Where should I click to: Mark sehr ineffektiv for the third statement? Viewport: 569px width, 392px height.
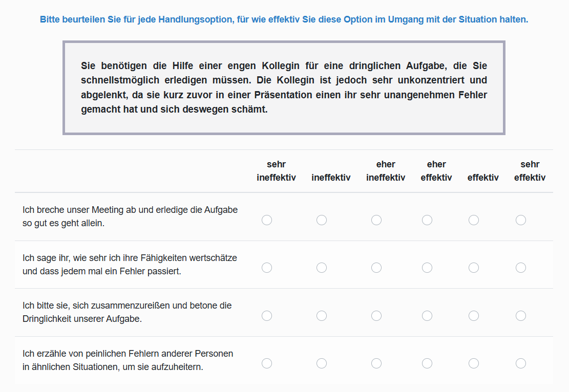coord(266,315)
